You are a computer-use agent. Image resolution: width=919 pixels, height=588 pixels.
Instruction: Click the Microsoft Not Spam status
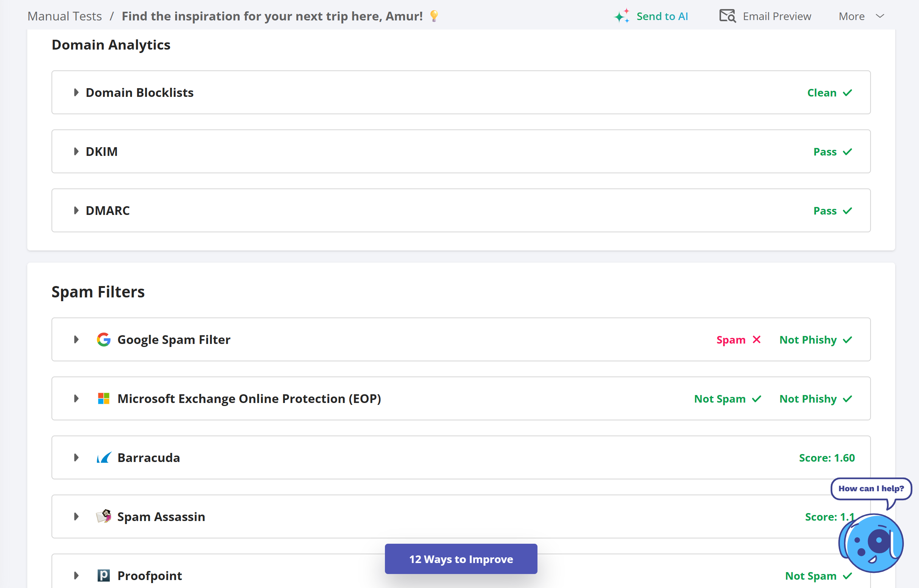(x=720, y=398)
